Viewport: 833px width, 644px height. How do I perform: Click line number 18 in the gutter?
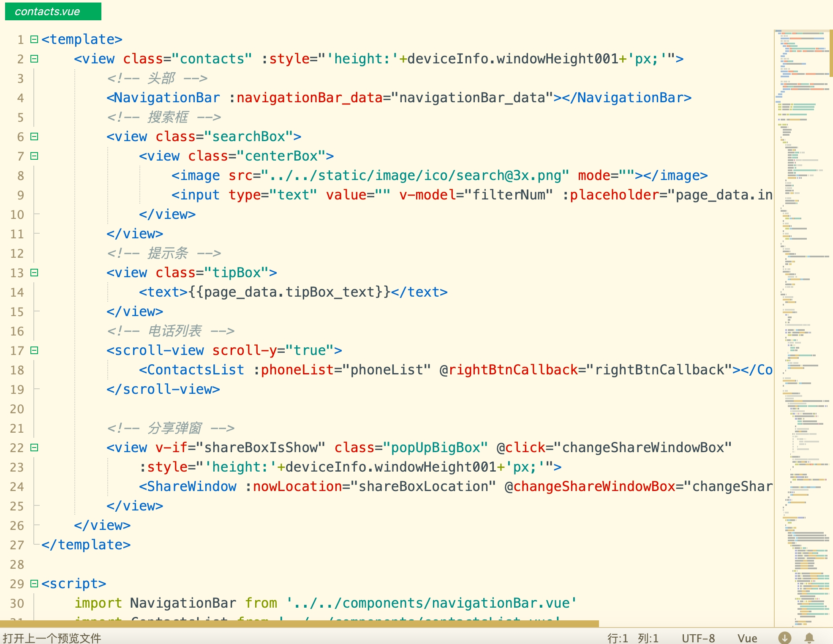(x=17, y=370)
